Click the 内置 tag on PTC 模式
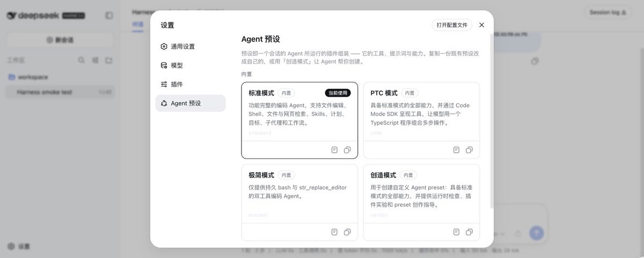The image size is (644, 258). tap(409, 93)
